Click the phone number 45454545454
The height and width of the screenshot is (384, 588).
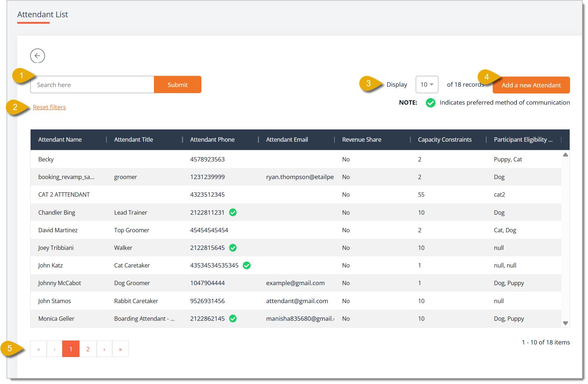point(209,230)
